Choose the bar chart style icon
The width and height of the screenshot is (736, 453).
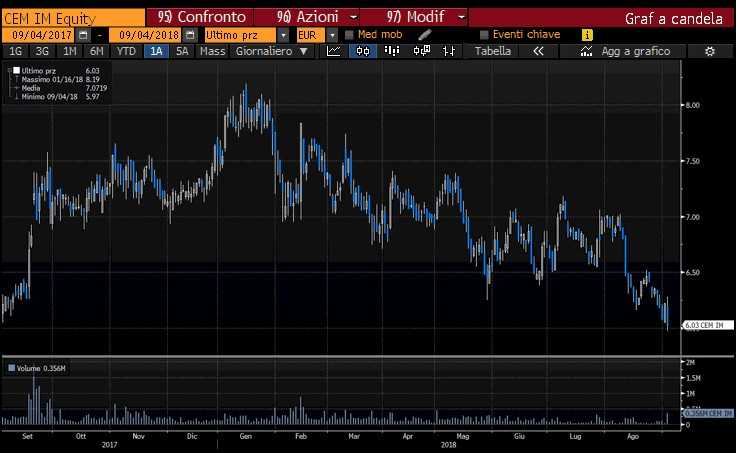(x=391, y=51)
